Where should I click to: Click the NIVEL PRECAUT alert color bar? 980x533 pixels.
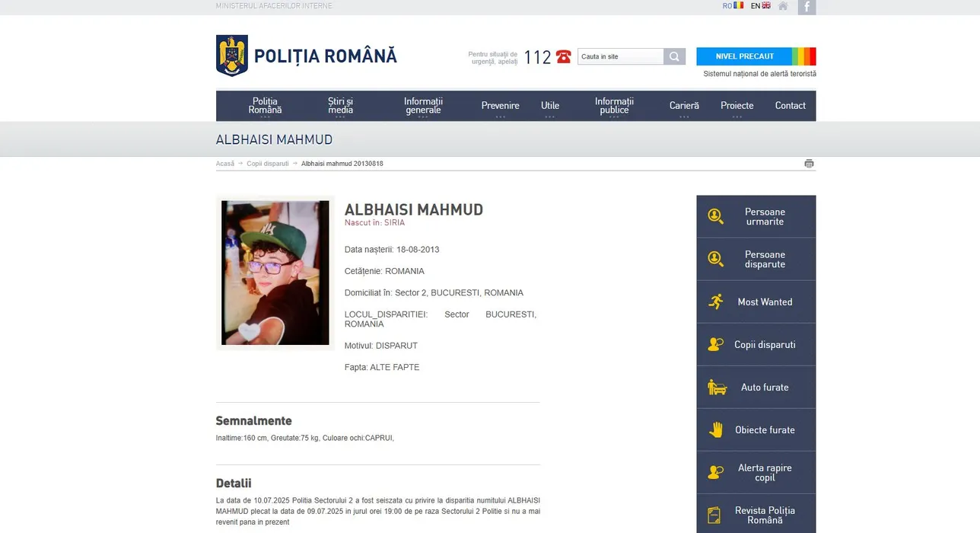pyautogui.click(x=756, y=56)
